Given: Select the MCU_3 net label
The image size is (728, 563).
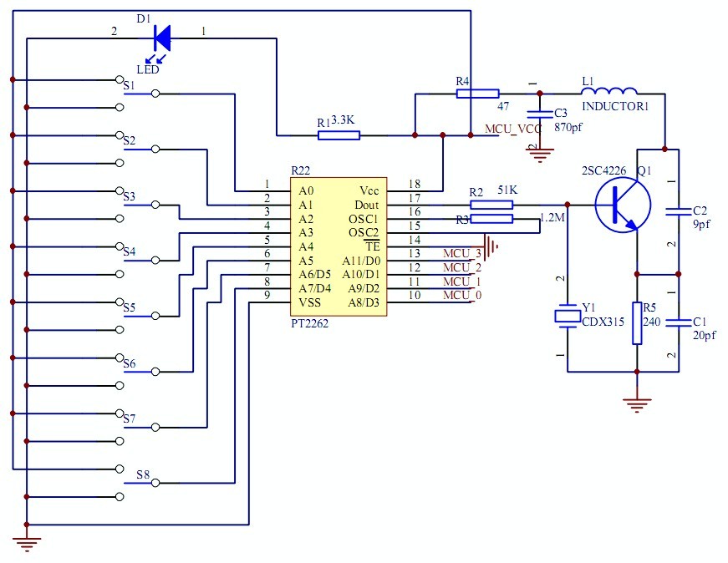Looking at the screenshot, I should tap(462, 253).
